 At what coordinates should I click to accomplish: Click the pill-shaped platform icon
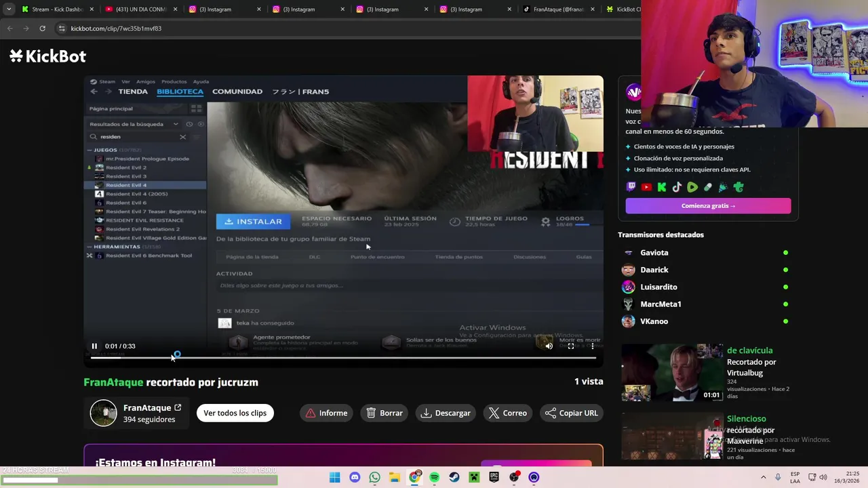coord(708,187)
